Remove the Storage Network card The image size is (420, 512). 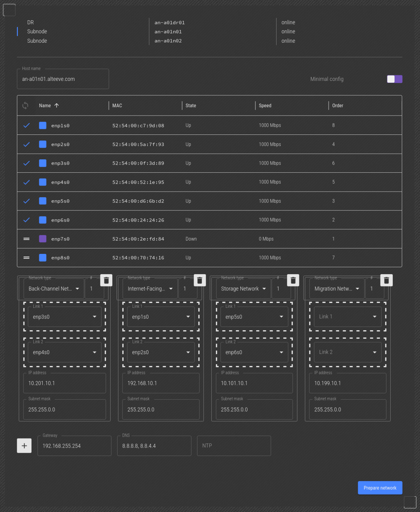pyautogui.click(x=293, y=280)
